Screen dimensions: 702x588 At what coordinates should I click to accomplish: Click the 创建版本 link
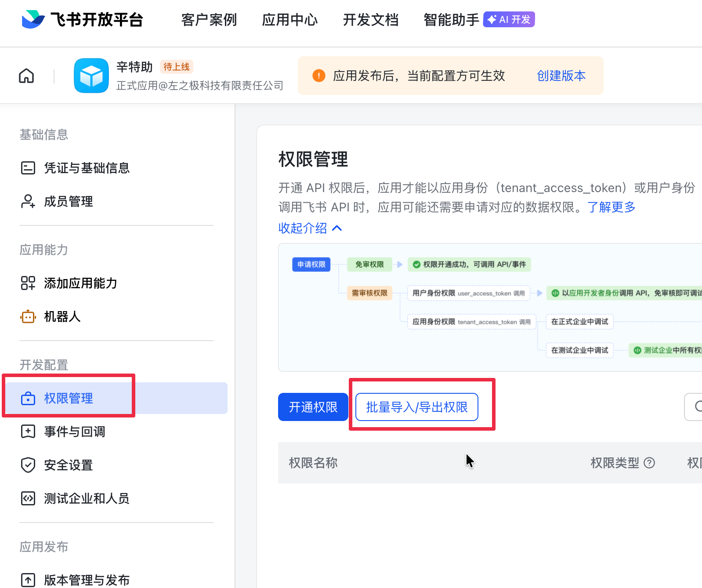(x=561, y=76)
